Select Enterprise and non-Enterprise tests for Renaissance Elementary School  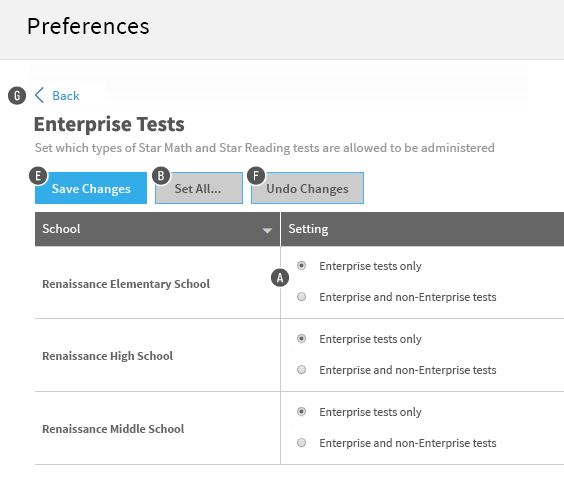[301, 297]
